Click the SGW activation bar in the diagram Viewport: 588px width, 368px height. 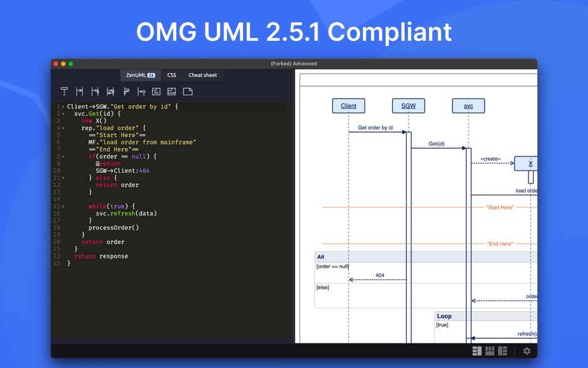point(409,237)
